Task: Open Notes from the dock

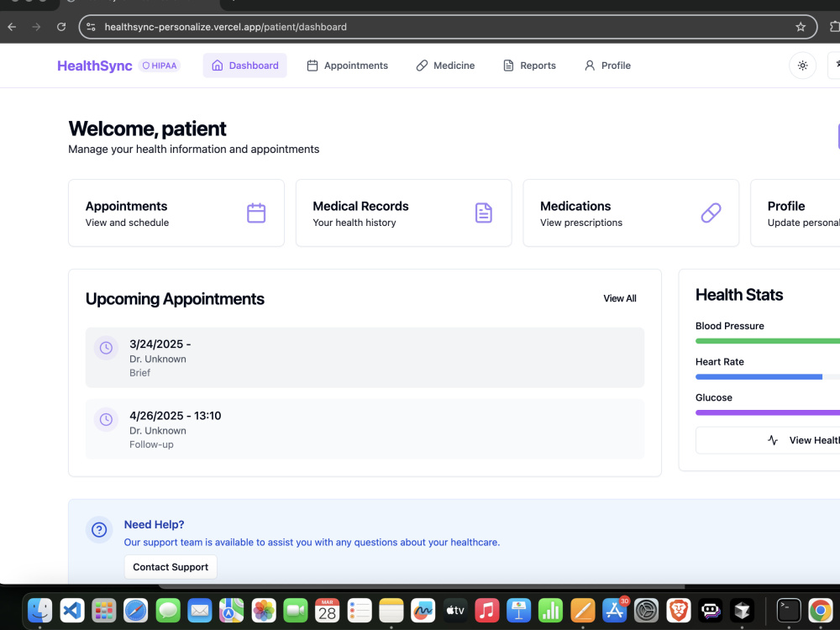Action: [391, 611]
